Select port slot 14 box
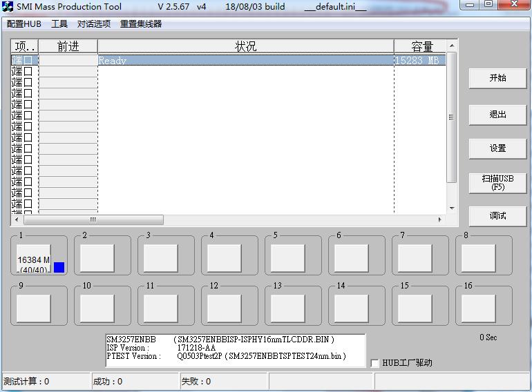 click(351, 308)
